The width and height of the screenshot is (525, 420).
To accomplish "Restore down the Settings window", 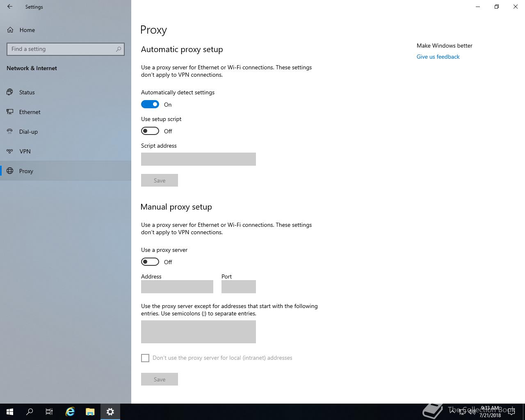I will tap(497, 7).
